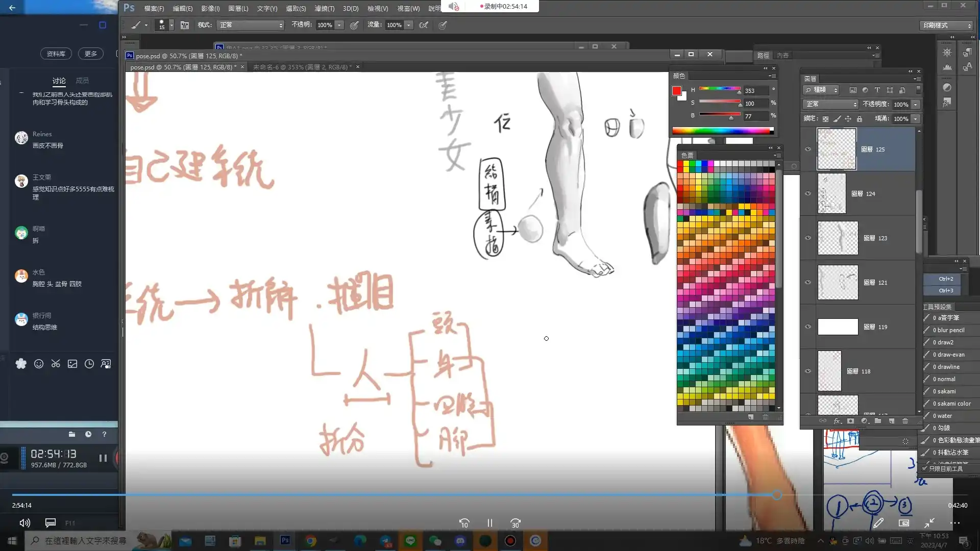This screenshot has height=551, width=980.
Task: Delete the current layer with the trash icon
Action: point(906,421)
